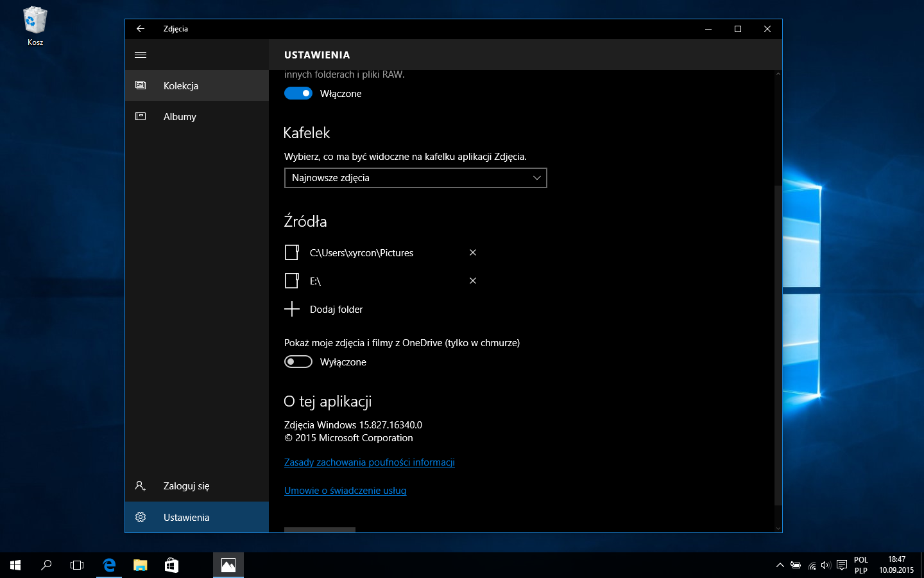Expand the Najnowsze zdjęcia dropdown
This screenshot has height=578, width=924.
[416, 178]
